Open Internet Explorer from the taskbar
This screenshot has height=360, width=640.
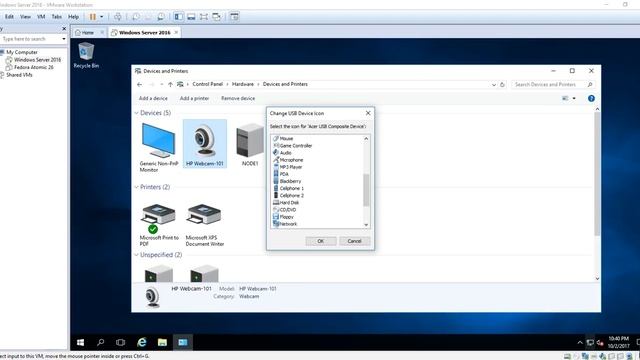pos(142,342)
